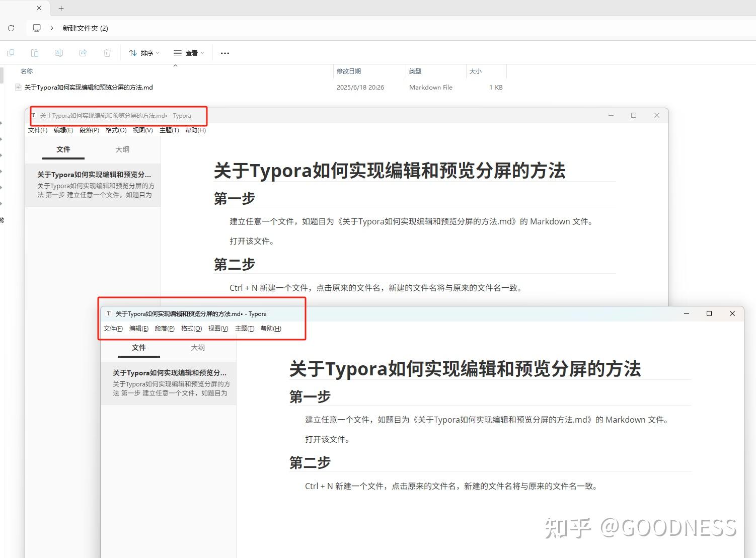Click the Markdown file icon next to the filename
The height and width of the screenshot is (558, 756).
tap(19, 87)
